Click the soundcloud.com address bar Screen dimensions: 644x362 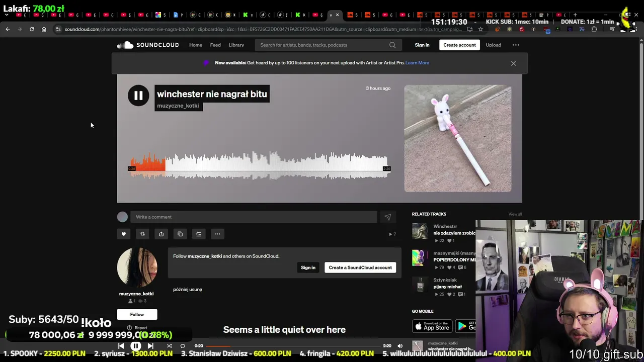coord(262,29)
